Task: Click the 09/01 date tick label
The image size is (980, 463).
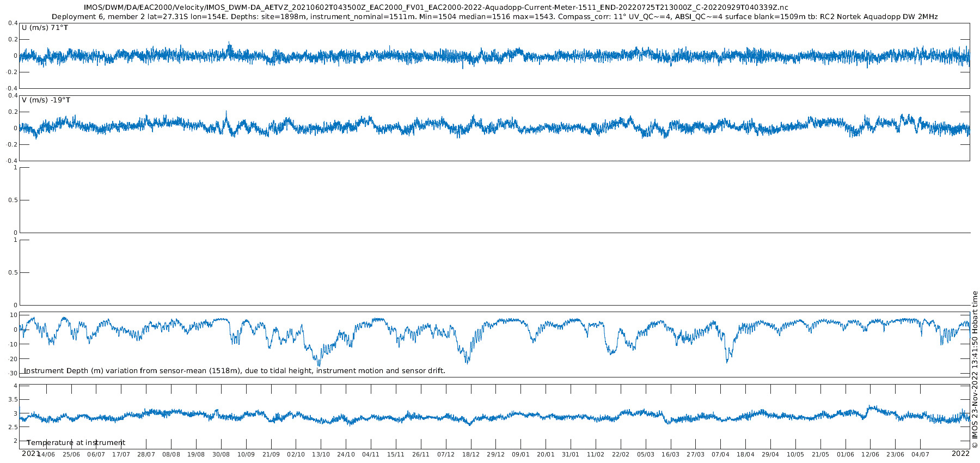Action: tap(521, 454)
